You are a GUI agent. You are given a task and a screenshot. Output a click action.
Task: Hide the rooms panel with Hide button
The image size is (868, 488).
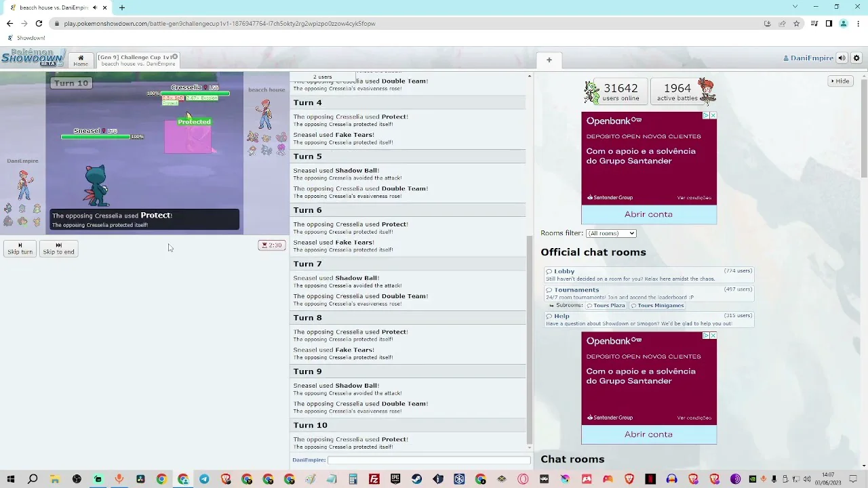(840, 81)
